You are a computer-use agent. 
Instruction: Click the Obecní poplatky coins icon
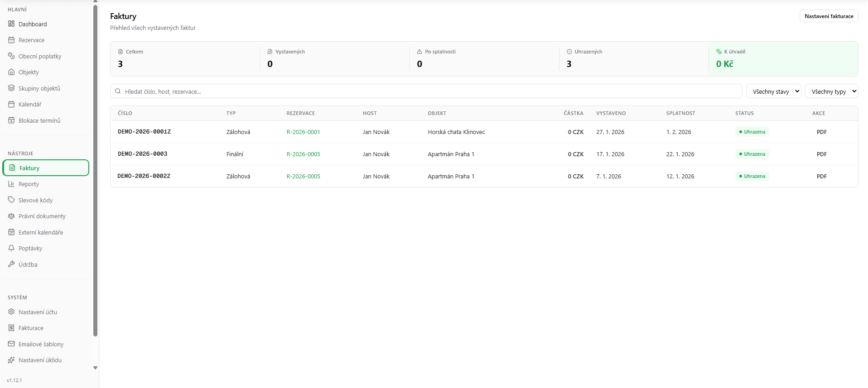coord(11,56)
